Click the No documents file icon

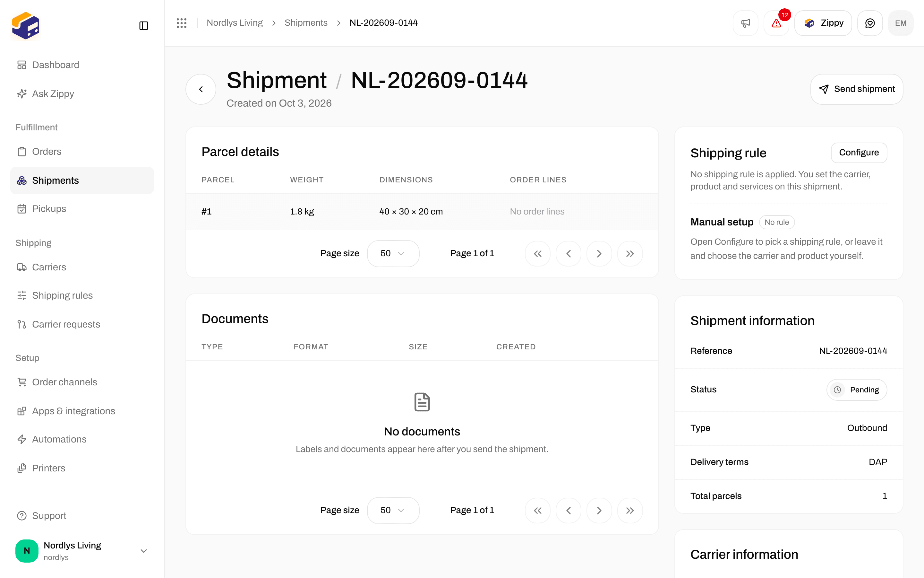(422, 402)
